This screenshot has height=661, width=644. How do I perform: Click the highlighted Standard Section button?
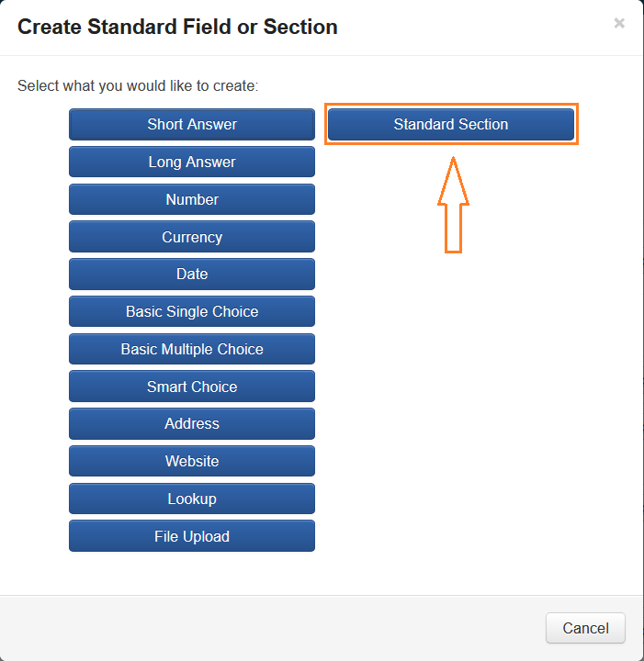coord(451,125)
